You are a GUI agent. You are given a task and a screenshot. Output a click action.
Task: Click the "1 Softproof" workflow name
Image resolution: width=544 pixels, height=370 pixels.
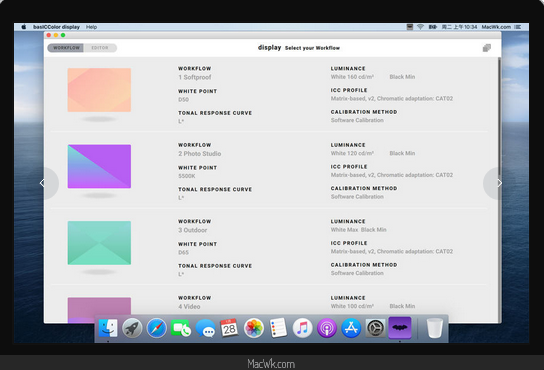point(195,77)
